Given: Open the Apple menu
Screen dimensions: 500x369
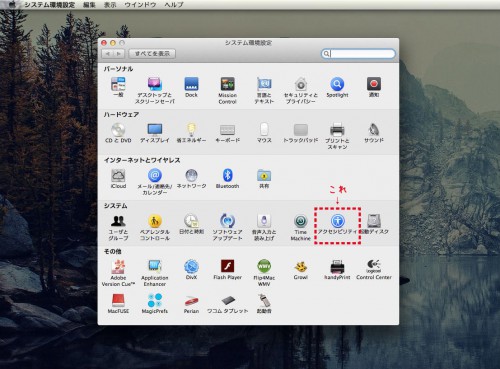Looking at the screenshot, I should [12, 4].
